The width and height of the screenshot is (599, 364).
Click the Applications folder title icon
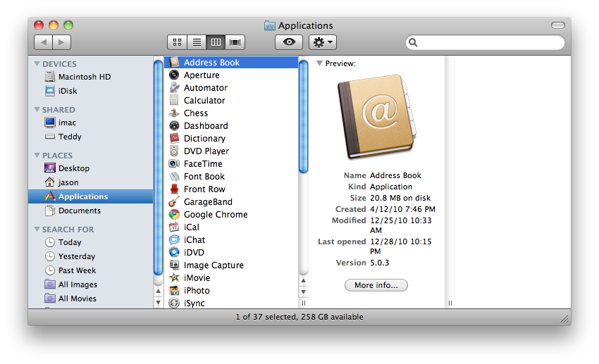coord(270,25)
